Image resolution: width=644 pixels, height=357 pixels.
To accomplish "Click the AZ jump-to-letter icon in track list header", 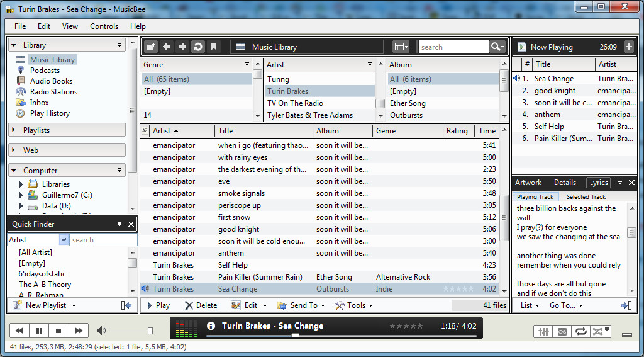I will tap(145, 131).
